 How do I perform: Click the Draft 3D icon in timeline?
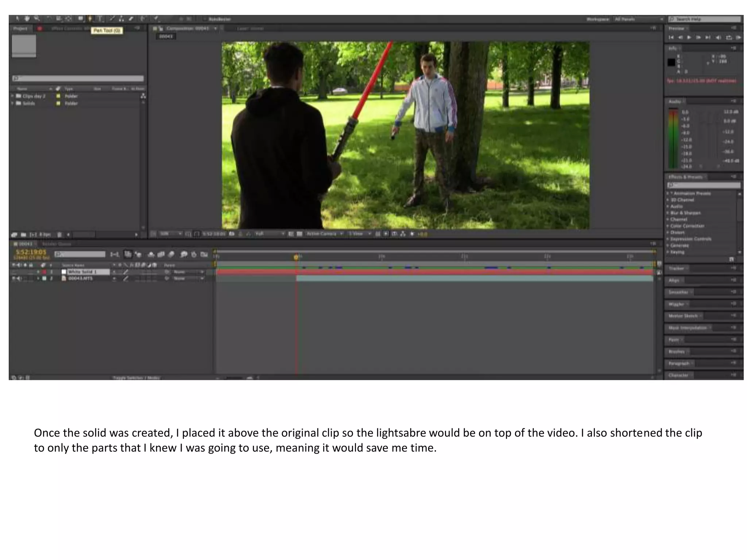tap(138, 254)
